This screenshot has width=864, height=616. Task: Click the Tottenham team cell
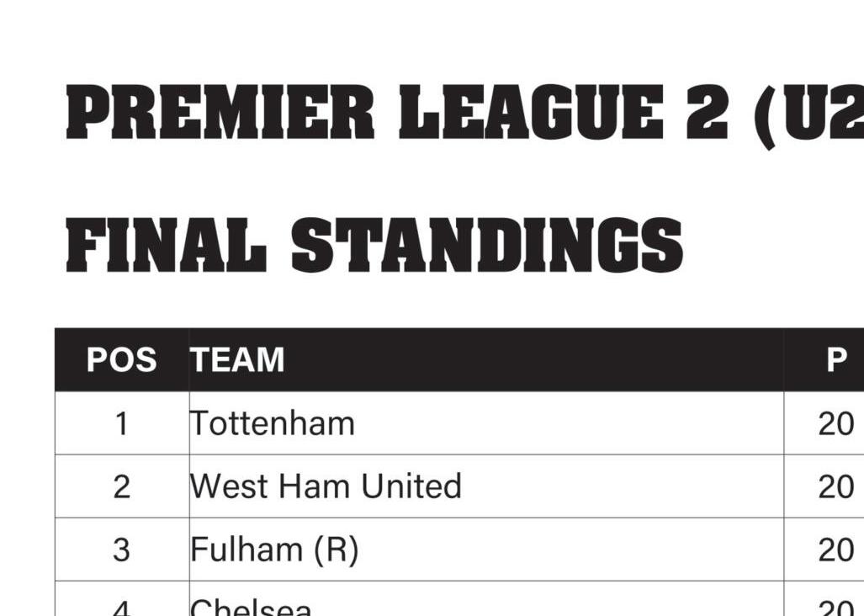point(486,423)
